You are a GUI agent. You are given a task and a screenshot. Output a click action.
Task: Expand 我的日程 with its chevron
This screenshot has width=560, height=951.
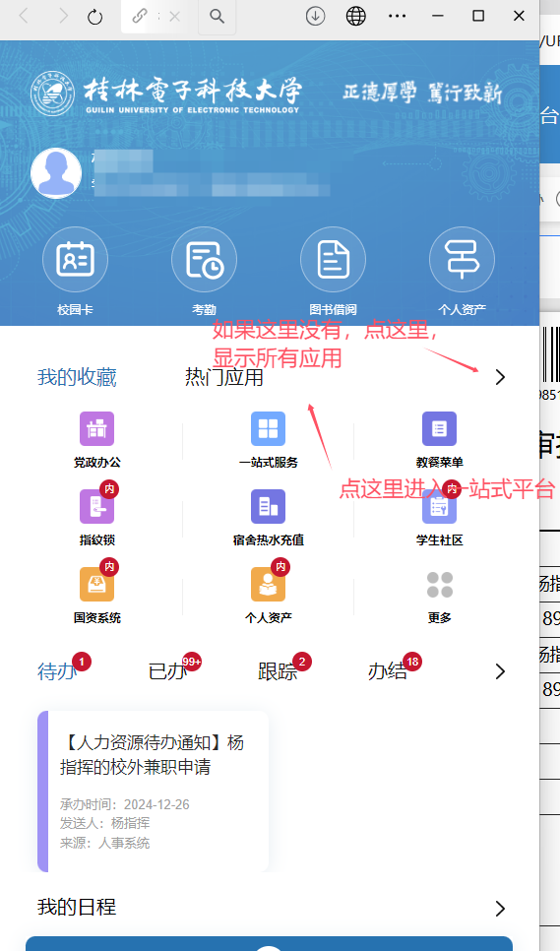[500, 909]
